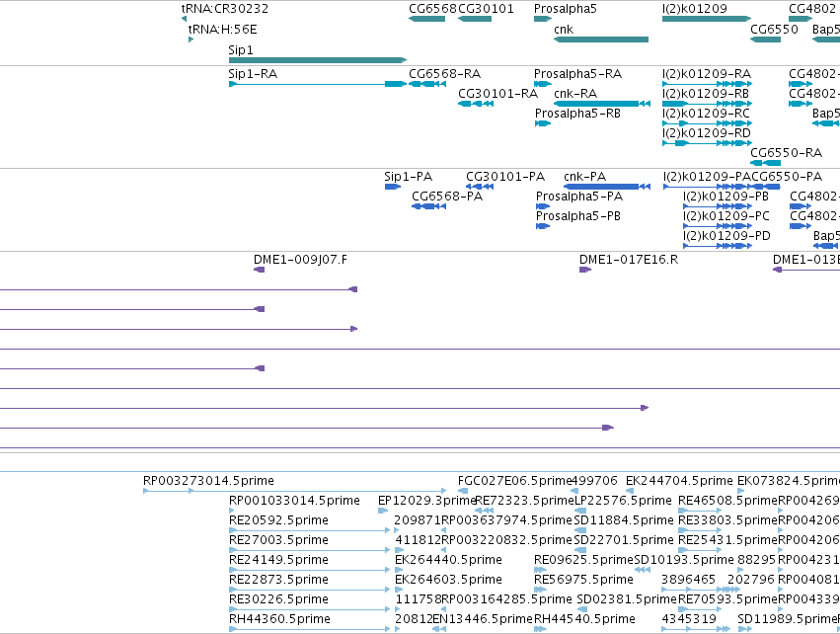Screen dimensions: 840x634
Task: Click the RE33803.5prime EST label
Action: 727,520
